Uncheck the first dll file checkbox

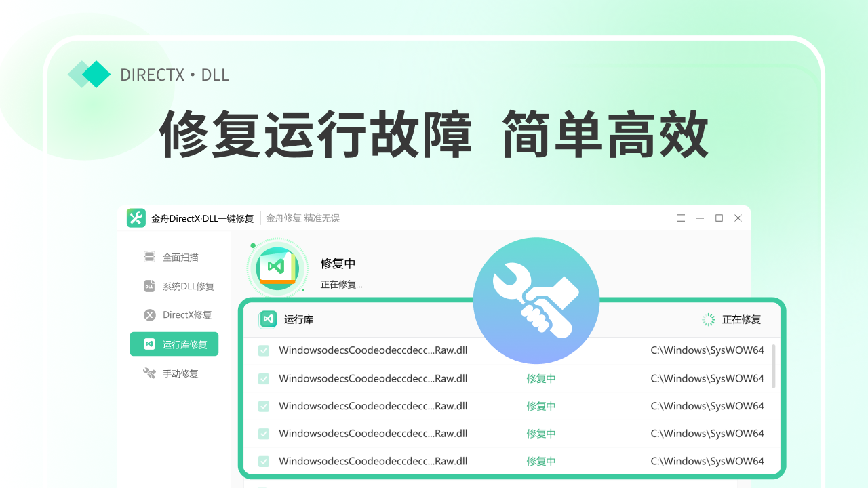(x=264, y=351)
